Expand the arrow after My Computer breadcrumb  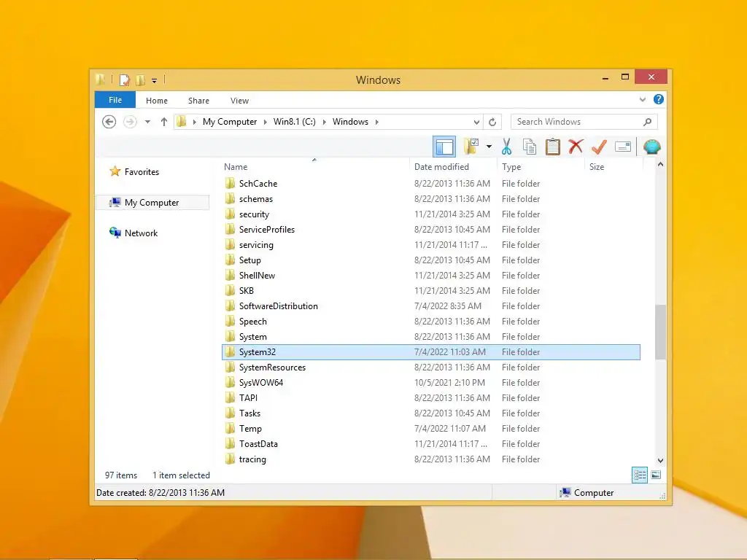(266, 122)
